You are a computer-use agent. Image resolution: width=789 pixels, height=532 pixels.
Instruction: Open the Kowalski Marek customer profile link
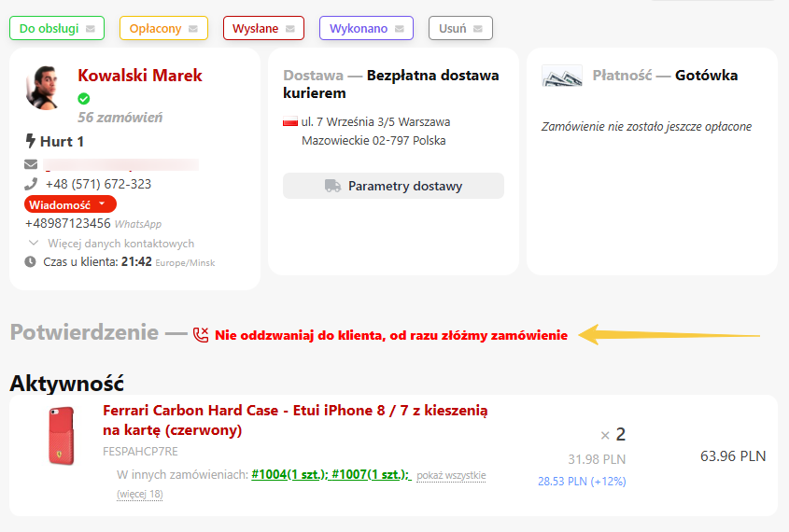[140, 76]
